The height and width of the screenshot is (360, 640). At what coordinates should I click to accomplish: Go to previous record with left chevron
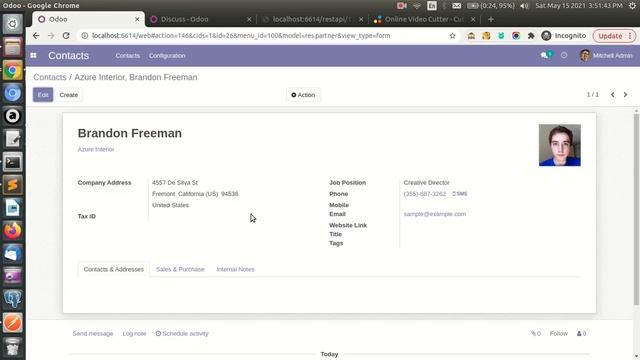pos(613,95)
